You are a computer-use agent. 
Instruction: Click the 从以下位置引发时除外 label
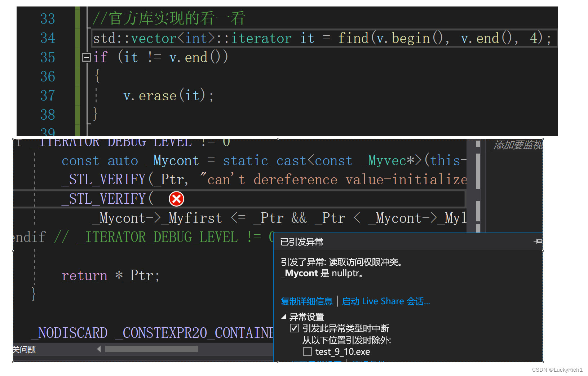click(346, 340)
